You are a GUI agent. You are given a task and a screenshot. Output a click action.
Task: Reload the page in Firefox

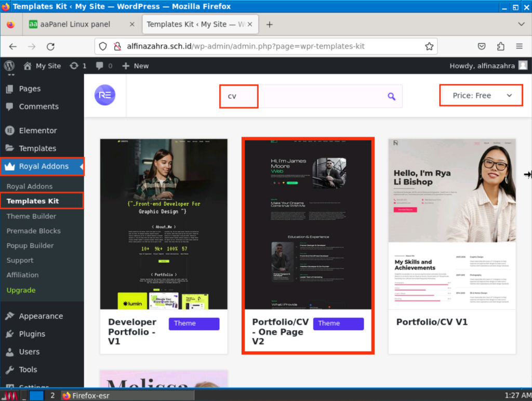click(50, 46)
